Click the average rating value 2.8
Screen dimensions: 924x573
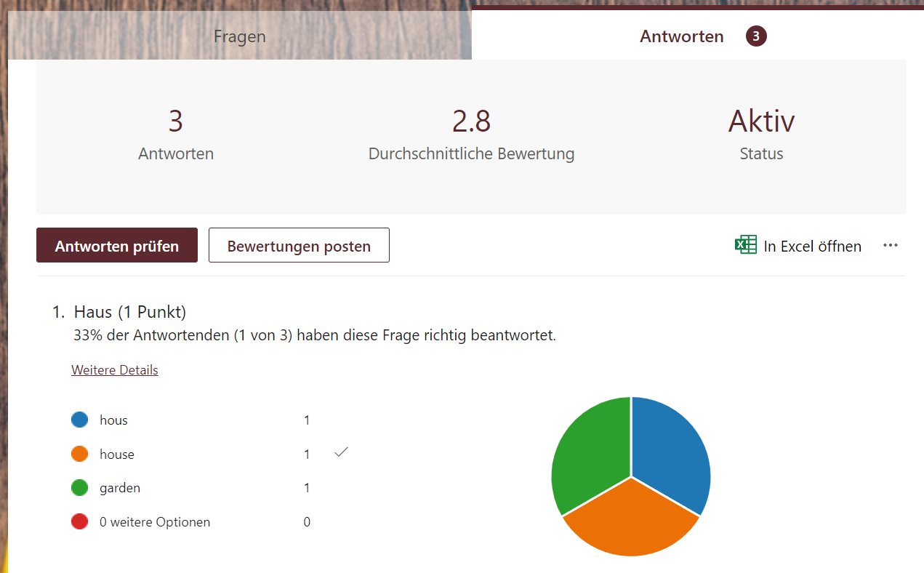click(x=471, y=121)
